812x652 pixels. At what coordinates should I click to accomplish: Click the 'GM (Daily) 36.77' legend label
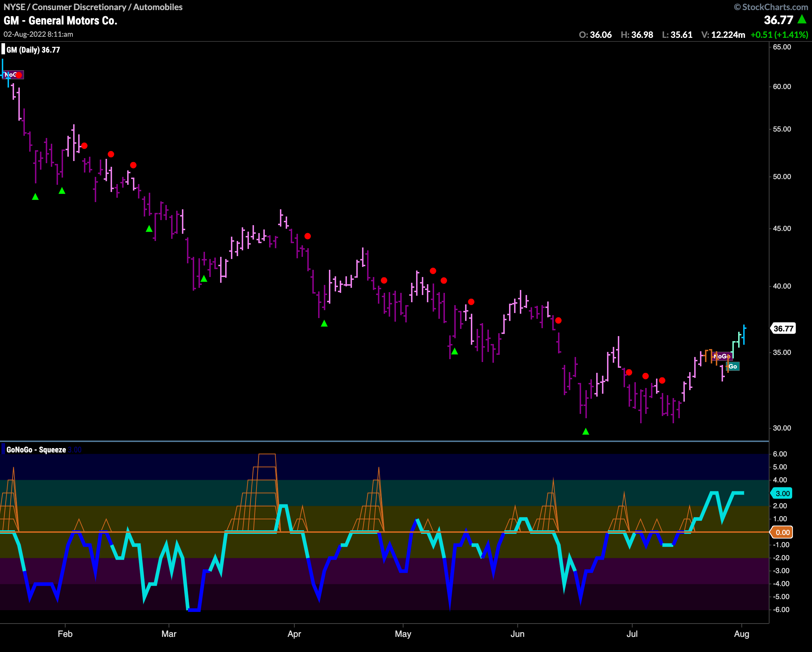tap(33, 50)
